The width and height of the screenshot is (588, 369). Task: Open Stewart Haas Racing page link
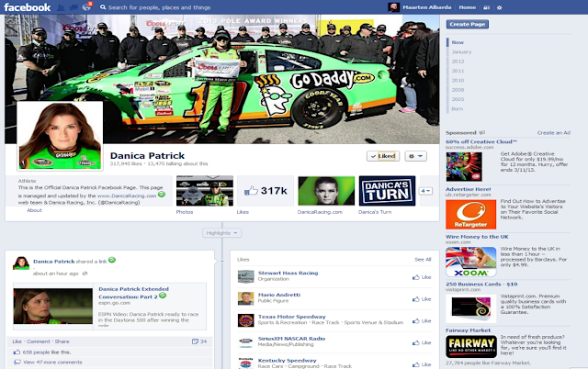[x=288, y=273]
